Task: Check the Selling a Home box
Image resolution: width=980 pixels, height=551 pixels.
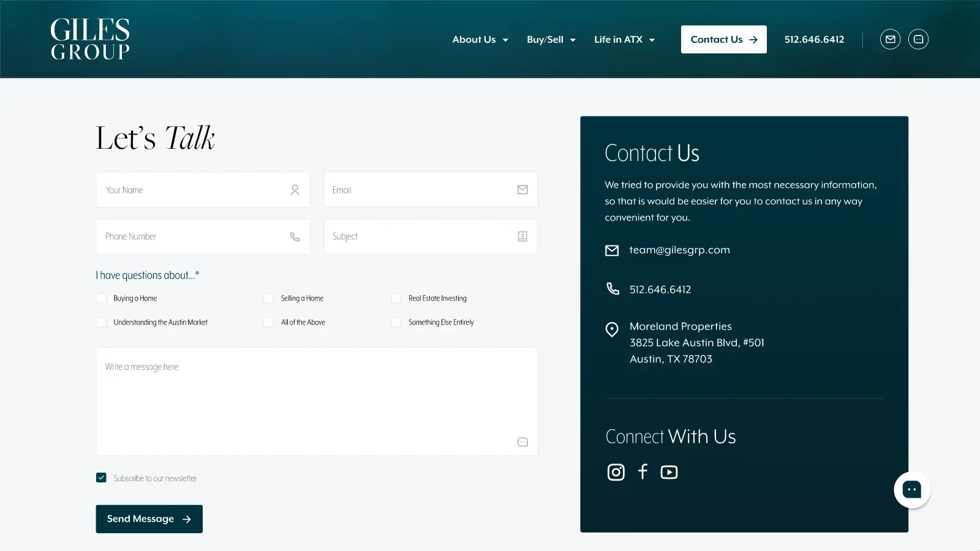Action: pyautogui.click(x=268, y=298)
